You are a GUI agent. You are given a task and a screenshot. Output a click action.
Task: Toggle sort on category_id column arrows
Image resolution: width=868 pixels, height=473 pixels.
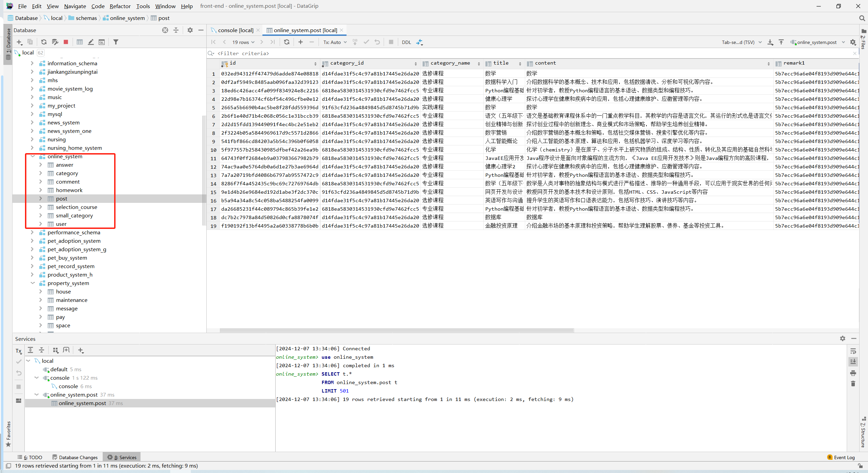(416, 64)
